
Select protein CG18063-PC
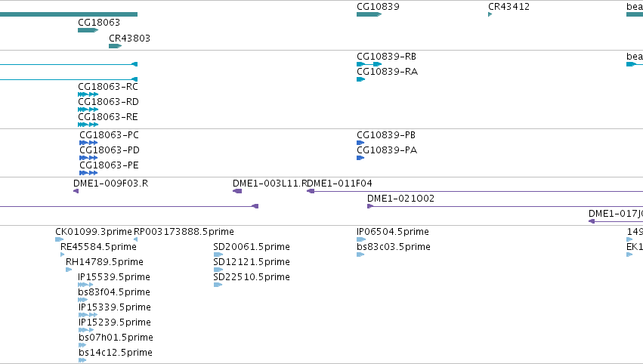[109, 135]
